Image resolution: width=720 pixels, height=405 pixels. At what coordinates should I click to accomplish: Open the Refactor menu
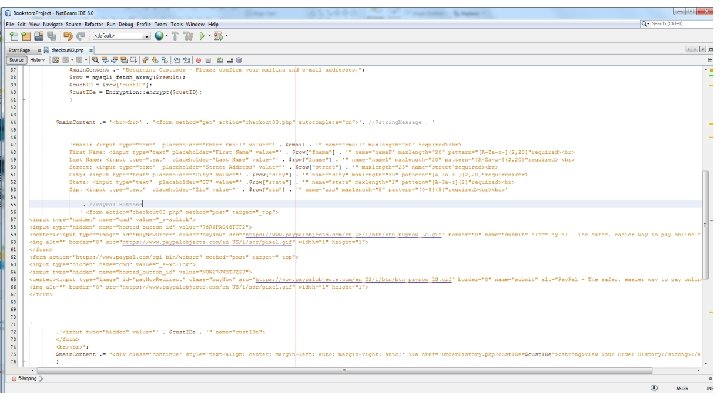94,24
